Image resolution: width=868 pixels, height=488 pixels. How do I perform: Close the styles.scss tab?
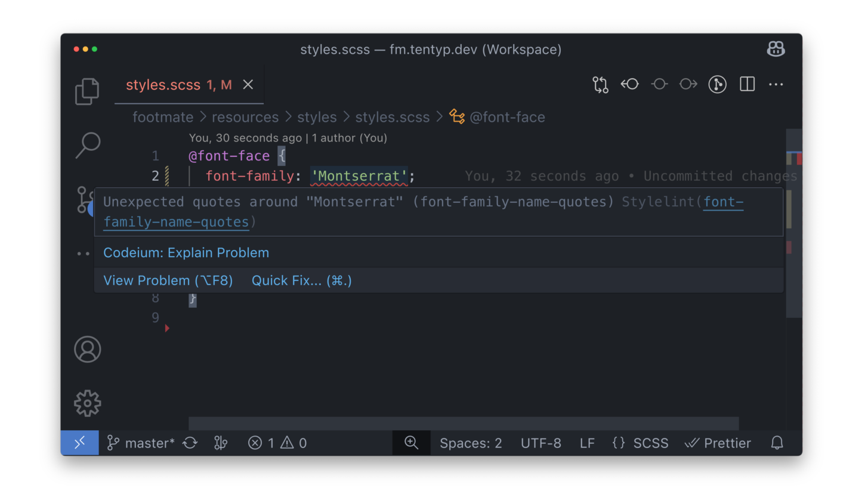click(x=248, y=85)
